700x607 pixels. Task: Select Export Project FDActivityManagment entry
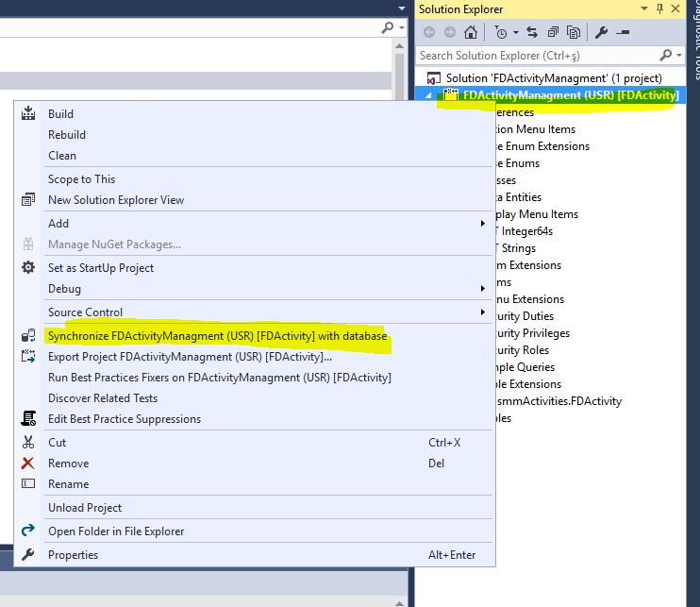[x=190, y=357]
